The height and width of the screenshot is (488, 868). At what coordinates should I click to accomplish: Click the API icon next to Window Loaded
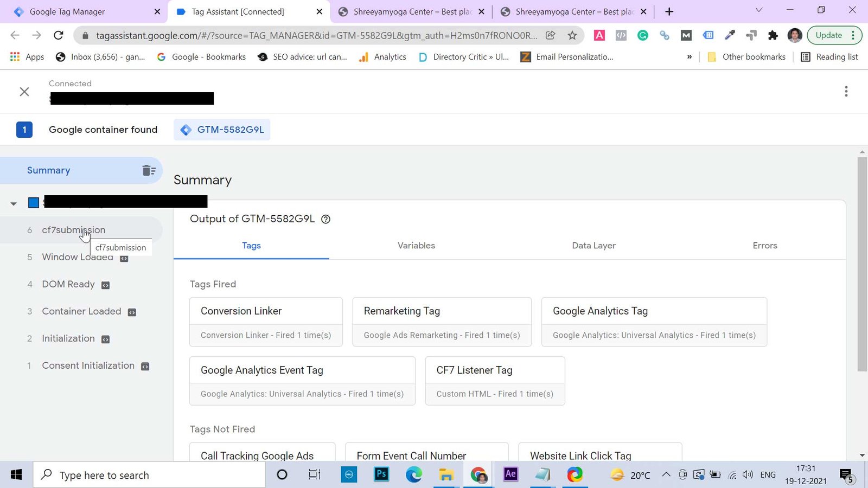pyautogui.click(x=124, y=258)
